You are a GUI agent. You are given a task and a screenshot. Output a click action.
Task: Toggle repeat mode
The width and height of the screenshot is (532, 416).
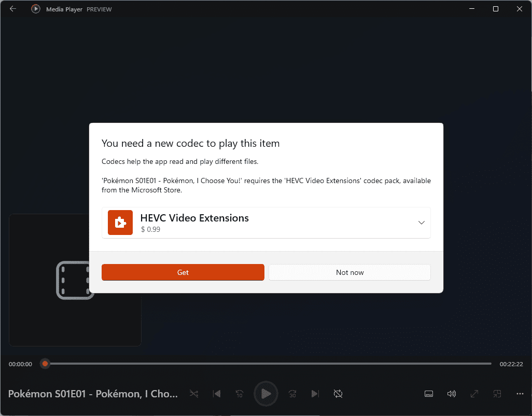coord(338,394)
